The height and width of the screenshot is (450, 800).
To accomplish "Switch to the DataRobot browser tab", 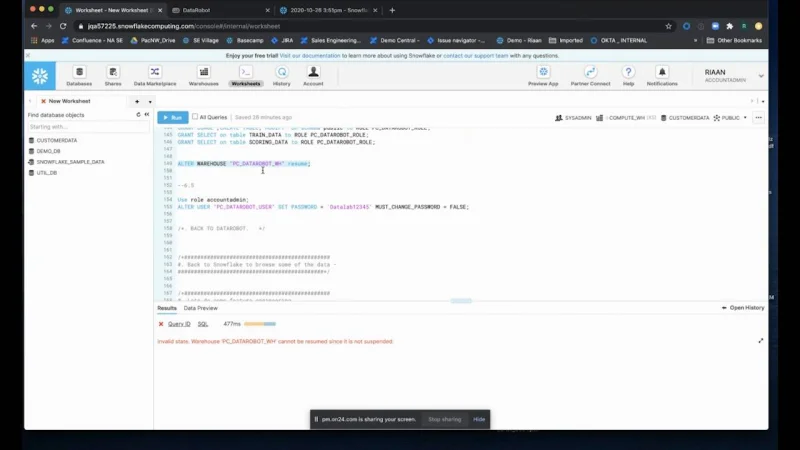I will click(221, 10).
